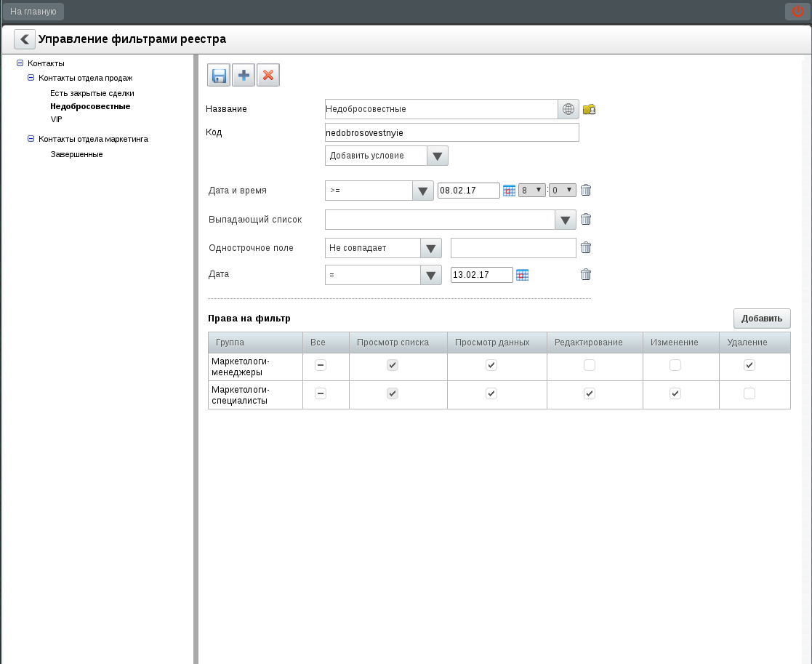Collapse the Контакты tree node
The height and width of the screenshot is (664, 812).
click(x=20, y=63)
